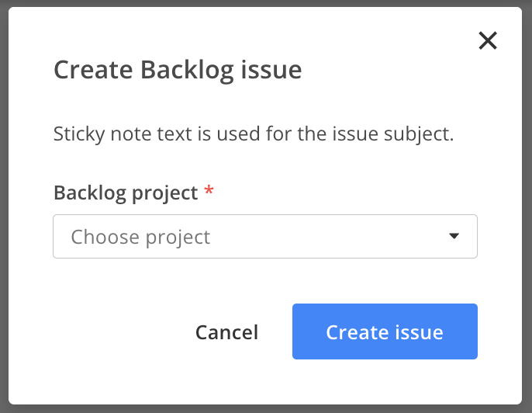Open the Choose project dropdown
Image resolution: width=532 pixels, height=413 pixels.
click(265, 236)
